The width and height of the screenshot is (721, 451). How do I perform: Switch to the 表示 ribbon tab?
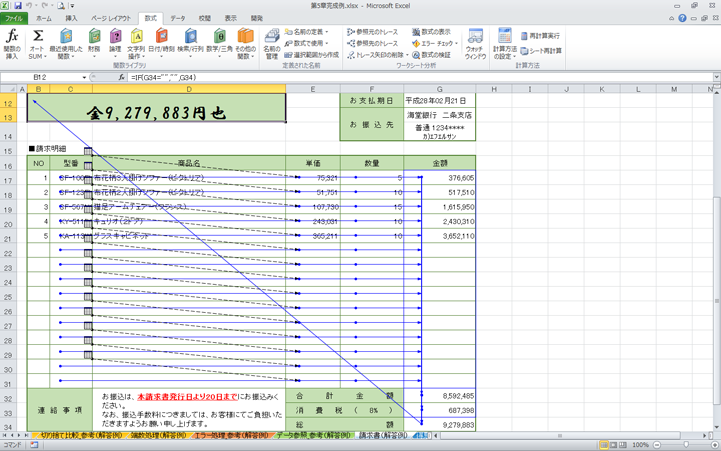click(231, 18)
